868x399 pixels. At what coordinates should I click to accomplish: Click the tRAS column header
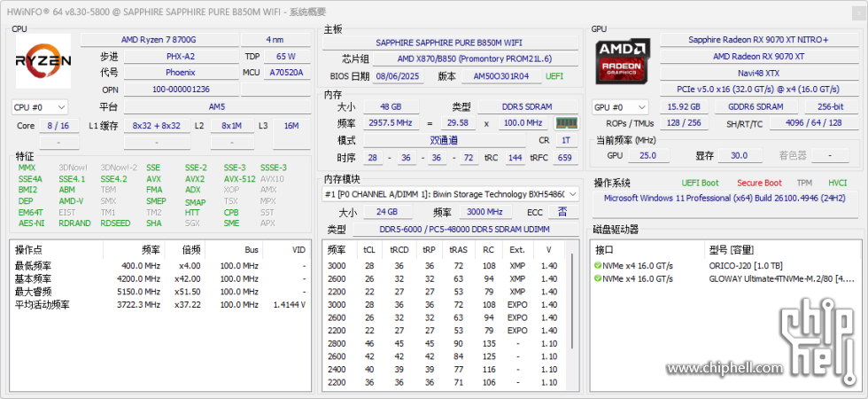459,250
